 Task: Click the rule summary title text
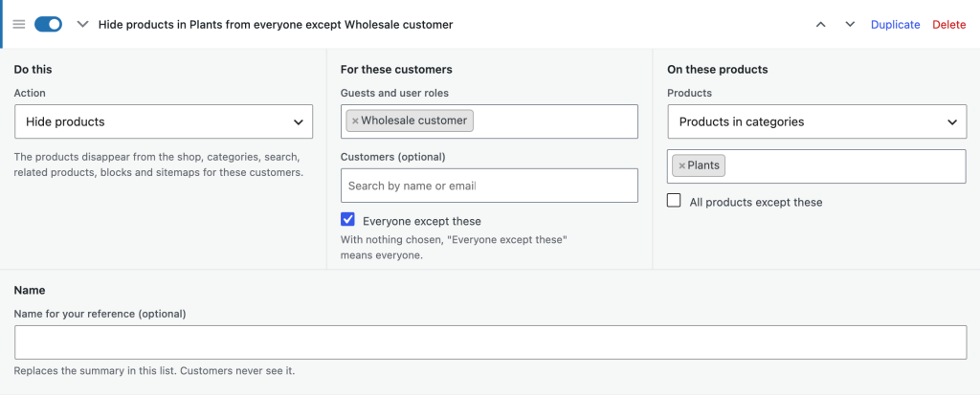coord(276,24)
